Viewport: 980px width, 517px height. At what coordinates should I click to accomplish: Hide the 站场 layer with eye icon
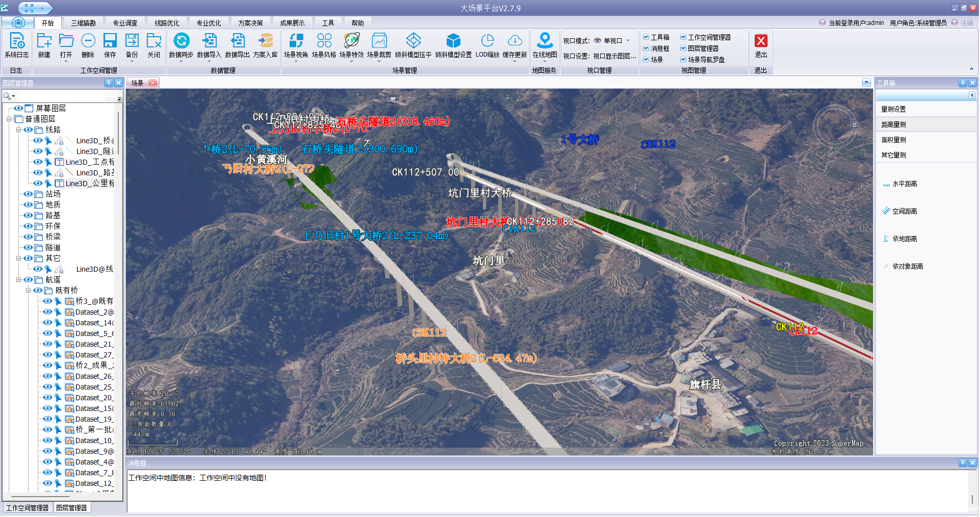click(28, 194)
